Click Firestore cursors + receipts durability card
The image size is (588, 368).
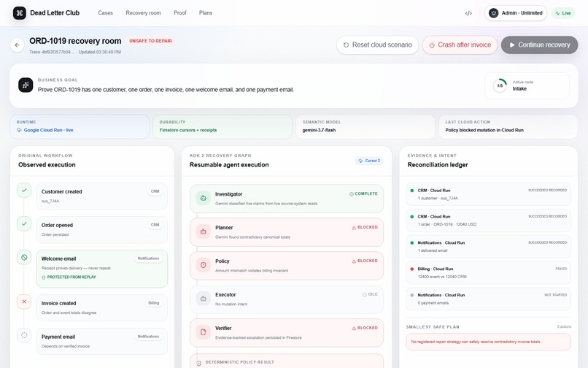coord(223,126)
